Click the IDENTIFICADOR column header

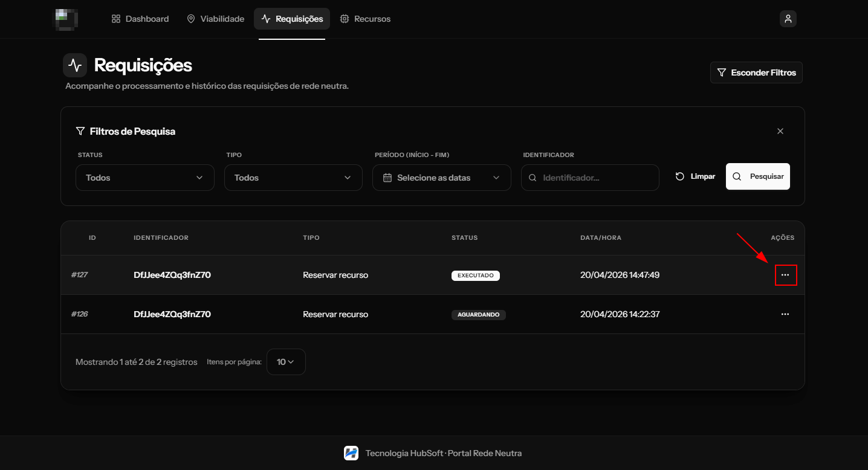[x=161, y=237]
